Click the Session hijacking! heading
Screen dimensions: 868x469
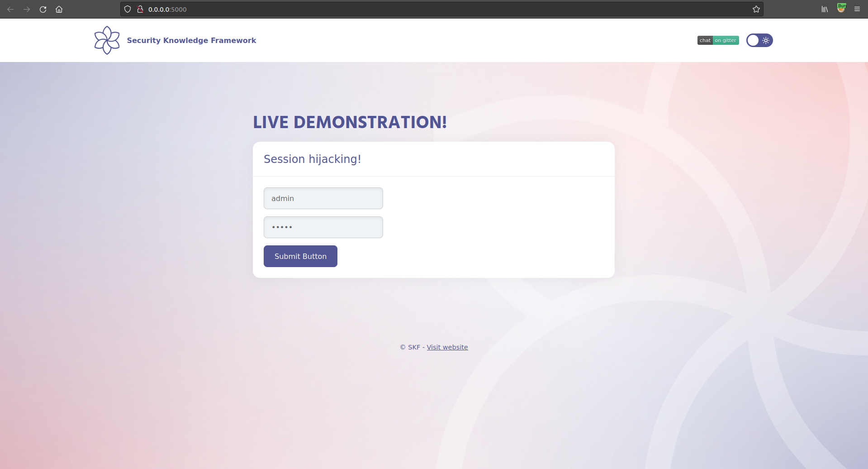[x=312, y=159]
